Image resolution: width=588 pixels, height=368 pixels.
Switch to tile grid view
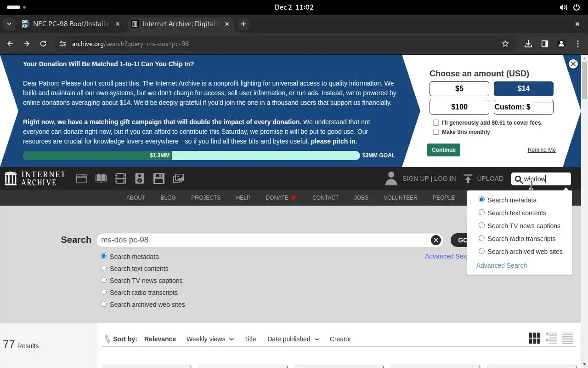click(x=535, y=339)
